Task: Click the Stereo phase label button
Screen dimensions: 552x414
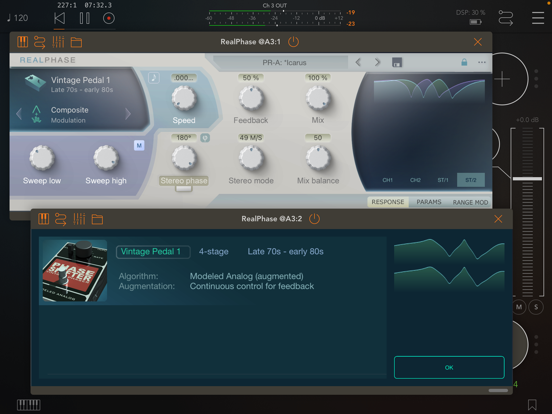Action: point(184,181)
